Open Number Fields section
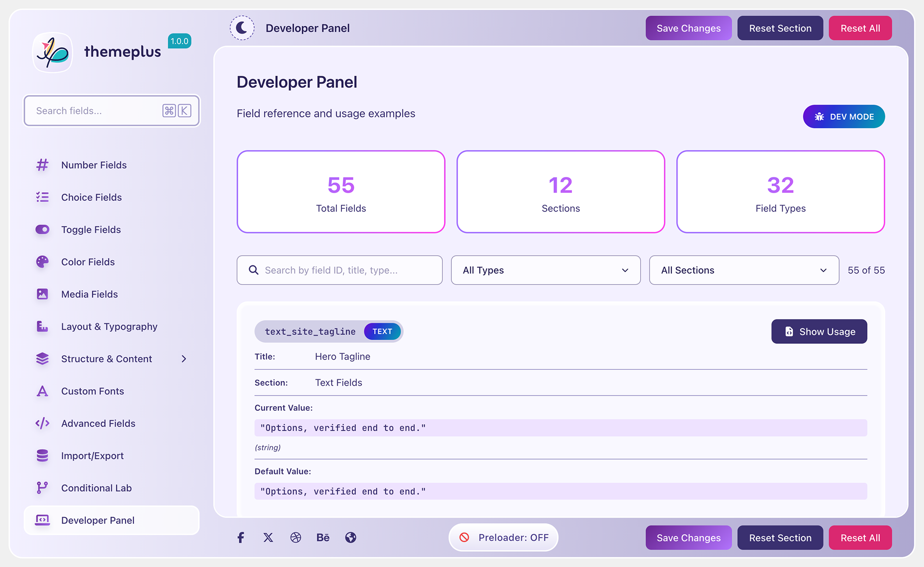This screenshot has width=924, height=567. tap(112, 165)
